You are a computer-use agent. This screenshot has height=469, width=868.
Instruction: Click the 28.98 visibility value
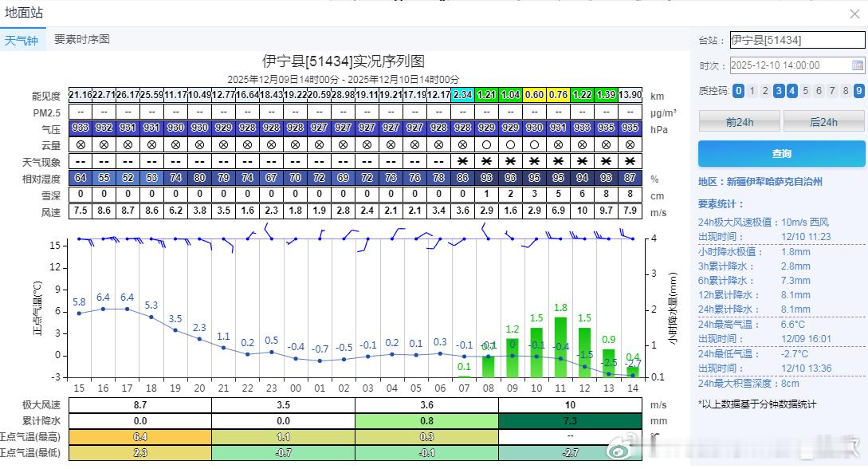click(344, 95)
